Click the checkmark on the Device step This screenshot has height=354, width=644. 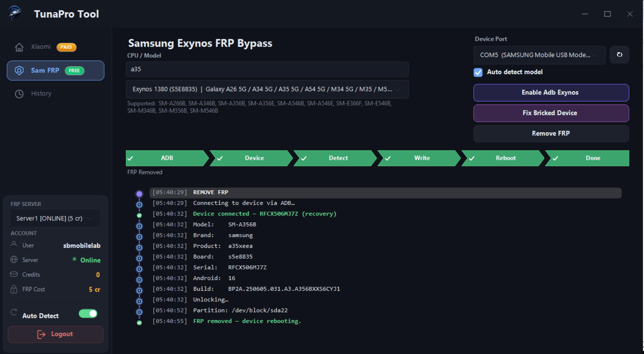point(220,158)
